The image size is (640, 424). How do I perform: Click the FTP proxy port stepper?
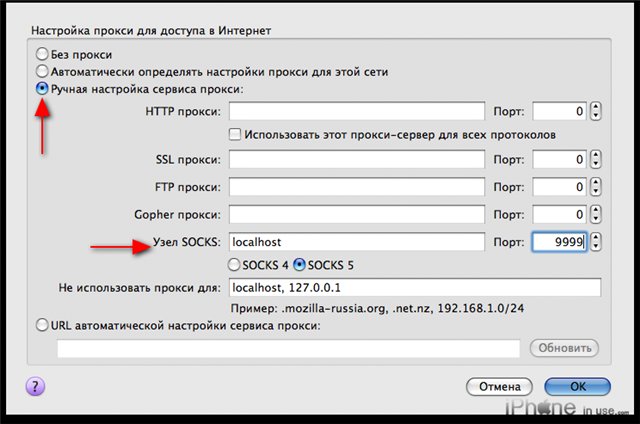point(596,187)
